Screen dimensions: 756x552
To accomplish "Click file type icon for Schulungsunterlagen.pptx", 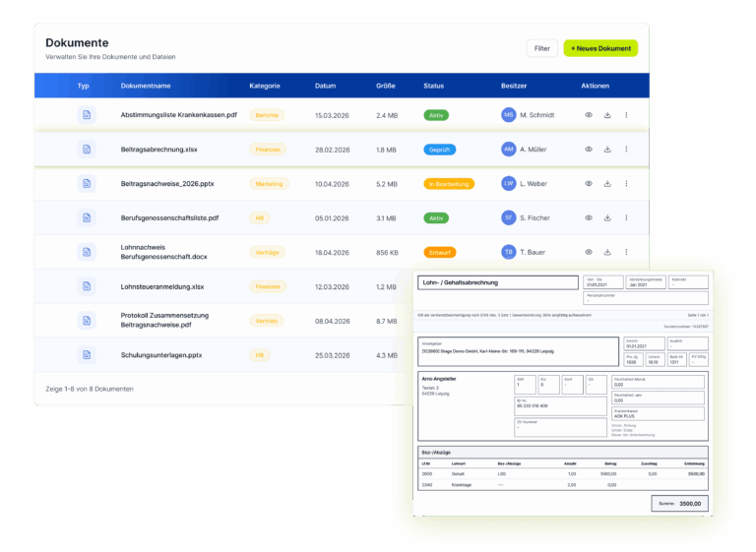I will [x=87, y=355].
